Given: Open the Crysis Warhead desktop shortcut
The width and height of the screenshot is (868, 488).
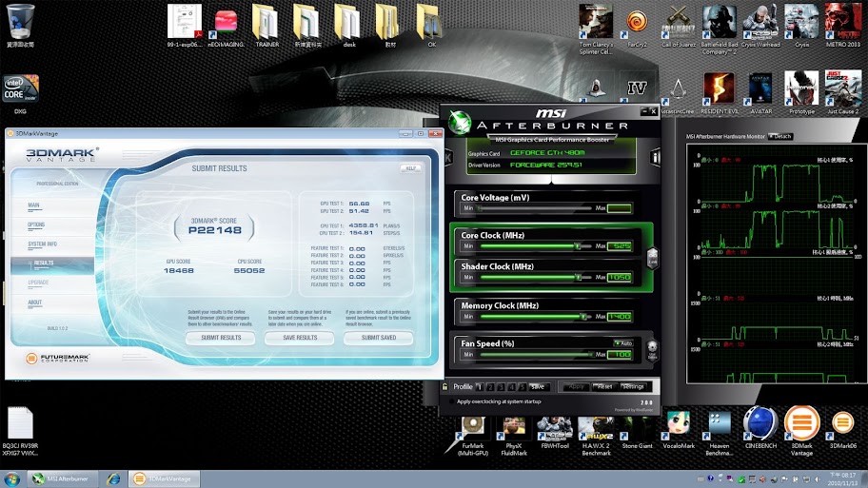Looking at the screenshot, I should point(760,26).
